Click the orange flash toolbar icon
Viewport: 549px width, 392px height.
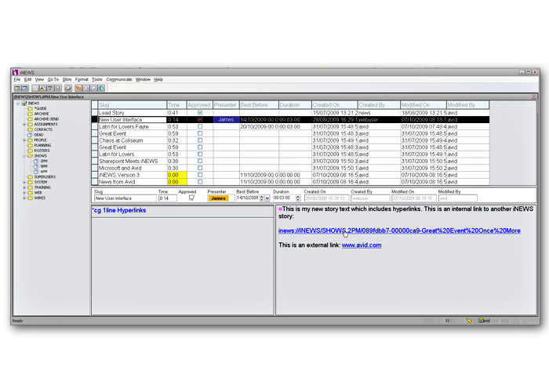(x=78, y=88)
